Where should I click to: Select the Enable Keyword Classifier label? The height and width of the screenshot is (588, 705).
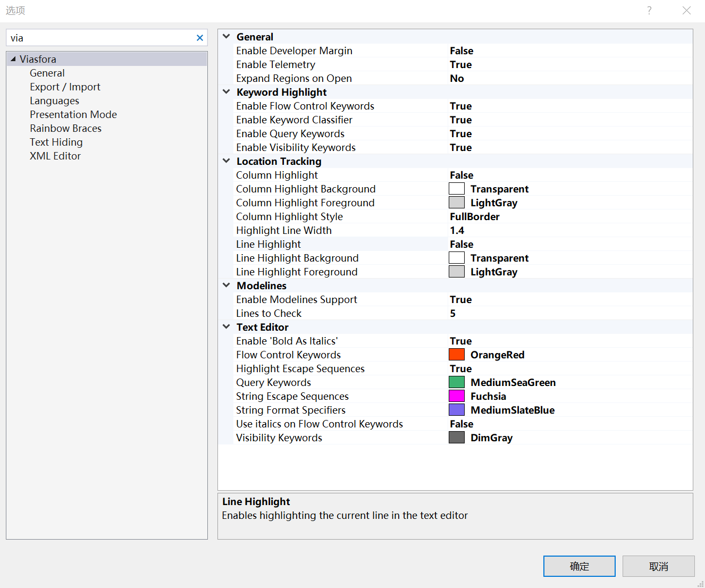click(x=294, y=120)
